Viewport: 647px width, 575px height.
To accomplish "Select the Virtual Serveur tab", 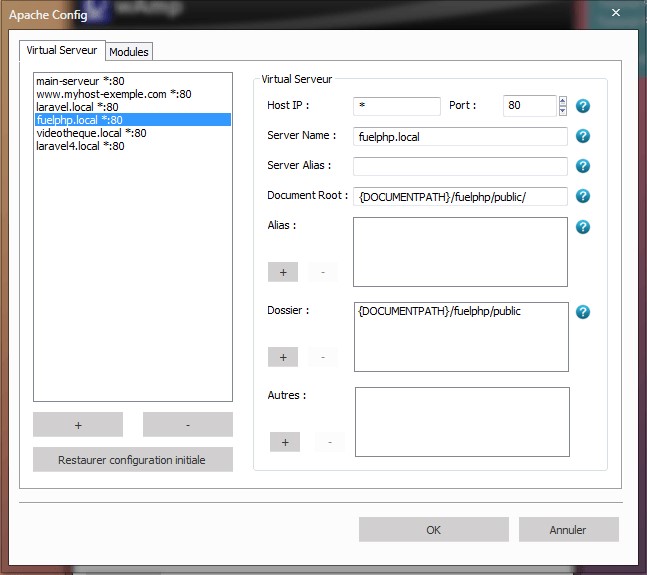I will point(62,50).
